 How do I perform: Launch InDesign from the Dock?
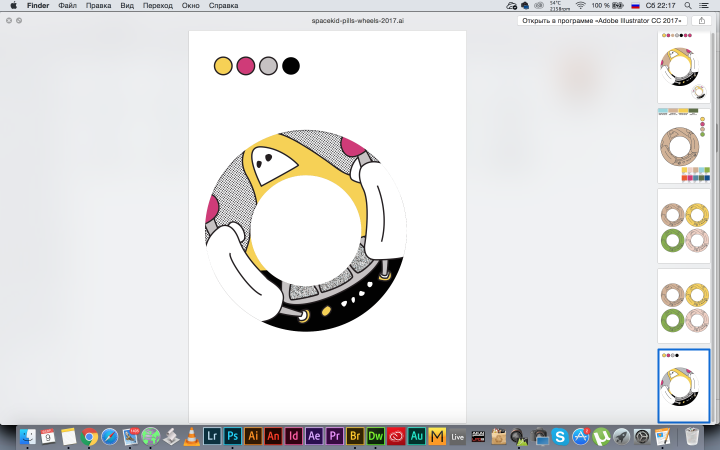point(293,436)
